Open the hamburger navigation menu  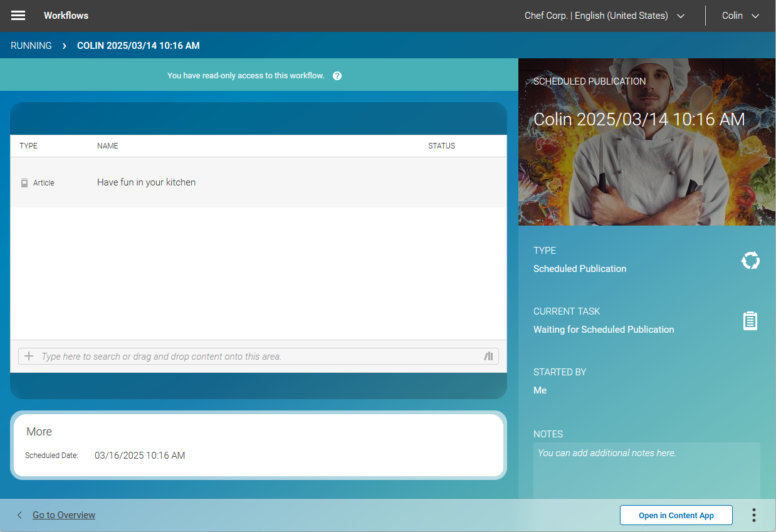[x=18, y=15]
